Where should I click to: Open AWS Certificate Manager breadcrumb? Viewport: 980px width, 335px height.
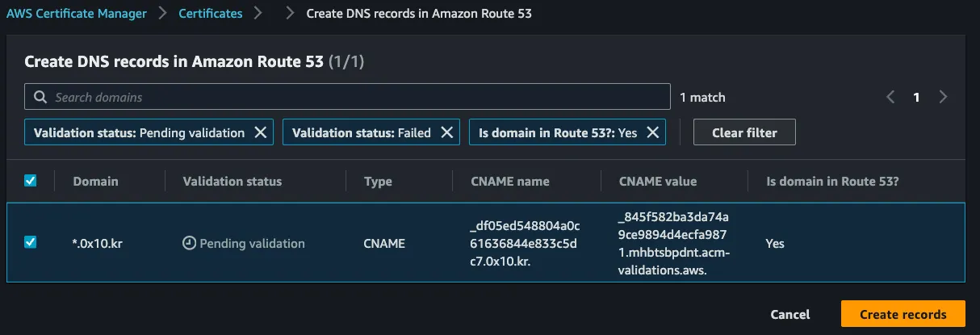click(x=76, y=14)
